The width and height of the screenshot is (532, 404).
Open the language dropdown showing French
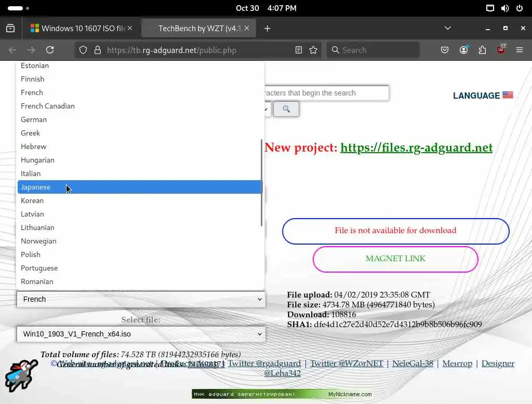pyautogui.click(x=141, y=299)
